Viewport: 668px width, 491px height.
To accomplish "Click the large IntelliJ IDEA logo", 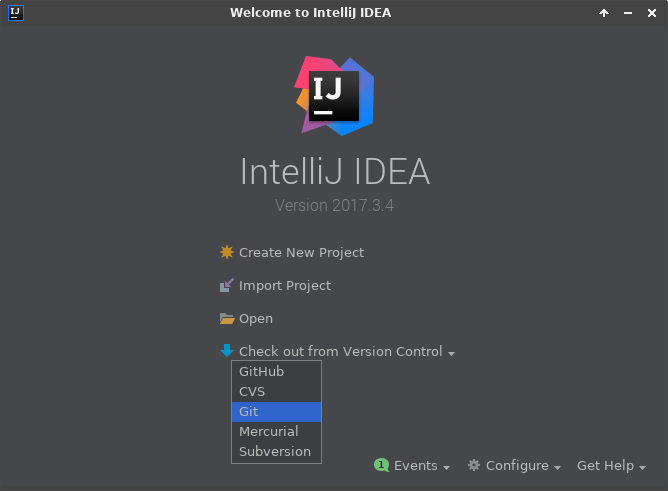I will (335, 95).
